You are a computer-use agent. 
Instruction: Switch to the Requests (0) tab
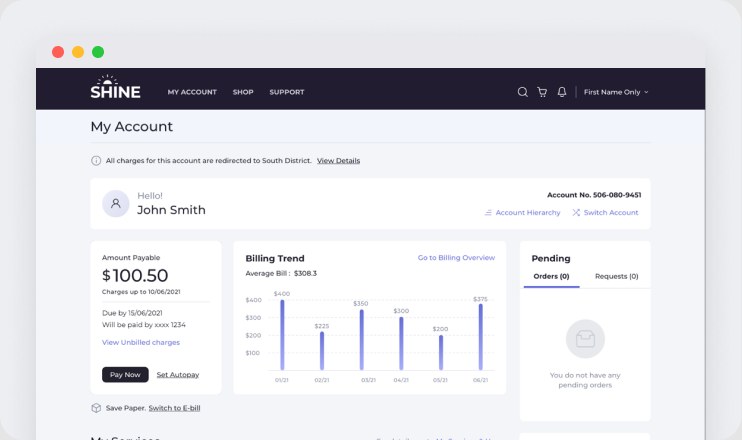[617, 276]
